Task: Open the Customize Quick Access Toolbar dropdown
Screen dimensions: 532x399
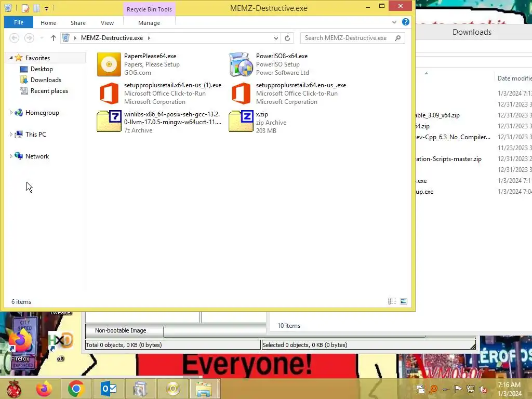Action: (46, 8)
